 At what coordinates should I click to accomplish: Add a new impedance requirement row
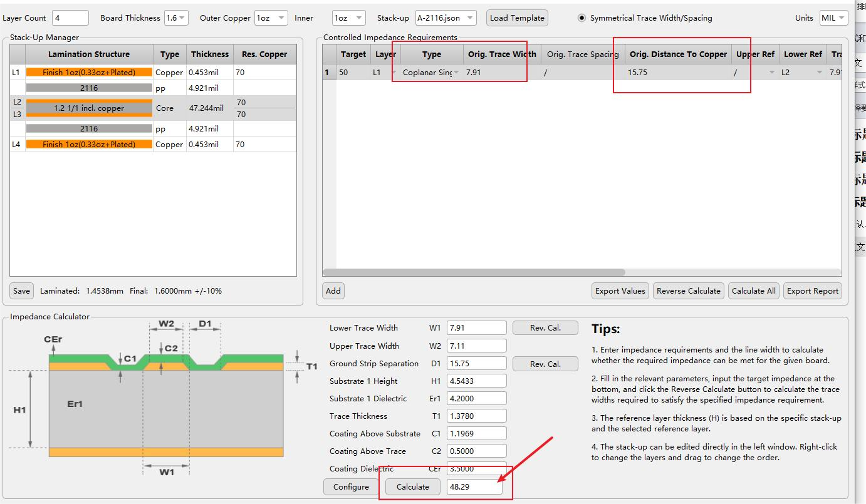point(333,291)
